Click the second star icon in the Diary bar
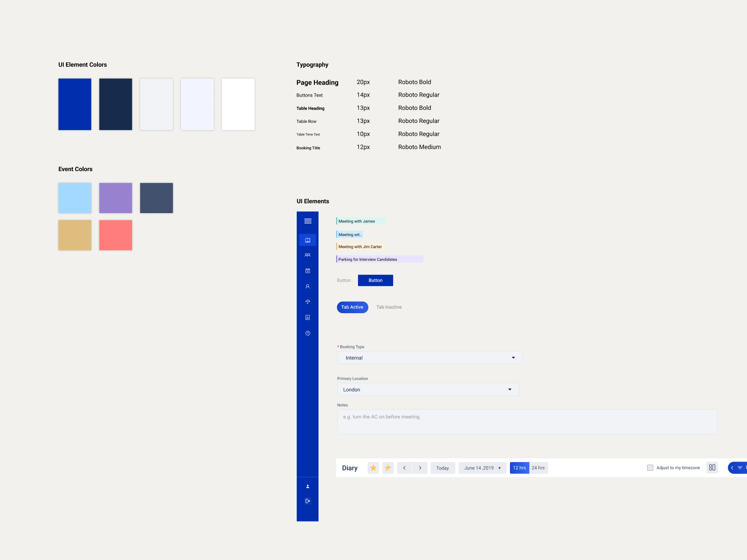 point(388,468)
